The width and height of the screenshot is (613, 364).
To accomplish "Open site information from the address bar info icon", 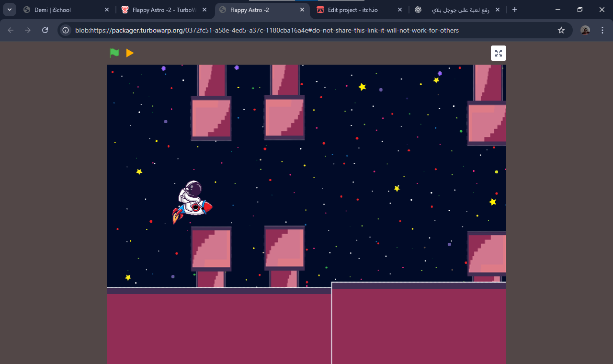I will 64,30.
